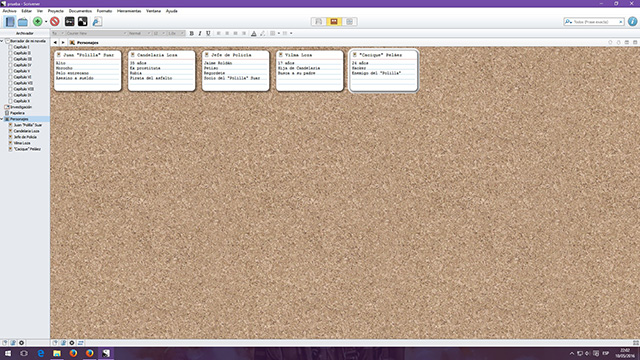Toggle Bold formatting
This screenshot has height=360, width=640.
[x=191, y=33]
